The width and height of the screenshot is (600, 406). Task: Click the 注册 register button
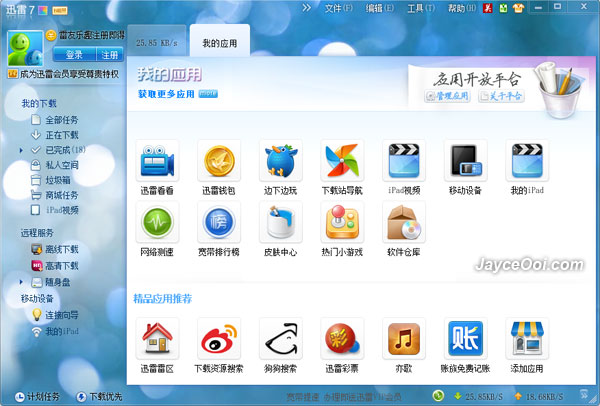(x=110, y=55)
